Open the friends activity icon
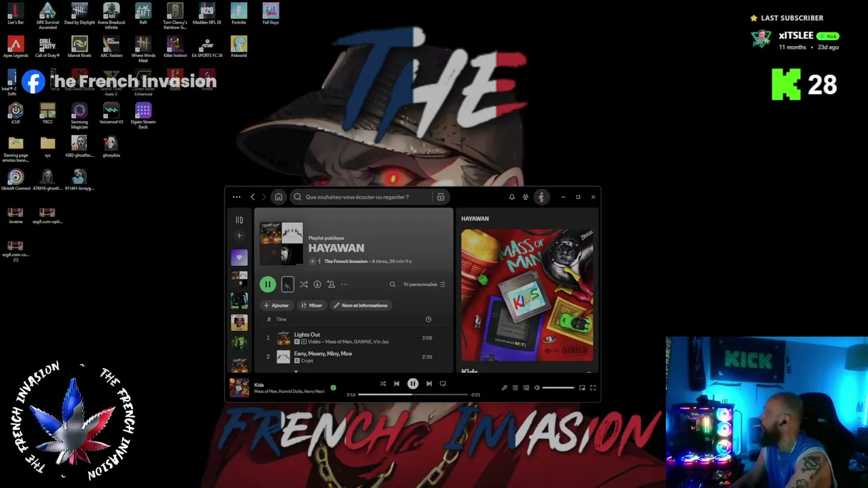 pyautogui.click(x=526, y=197)
